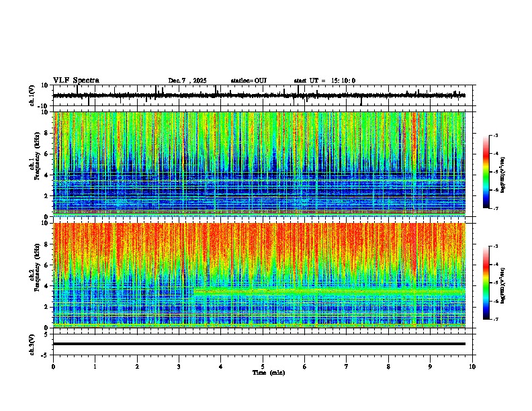Click time axis tick label "9"
The width and height of the screenshot is (532, 411).
point(430,367)
